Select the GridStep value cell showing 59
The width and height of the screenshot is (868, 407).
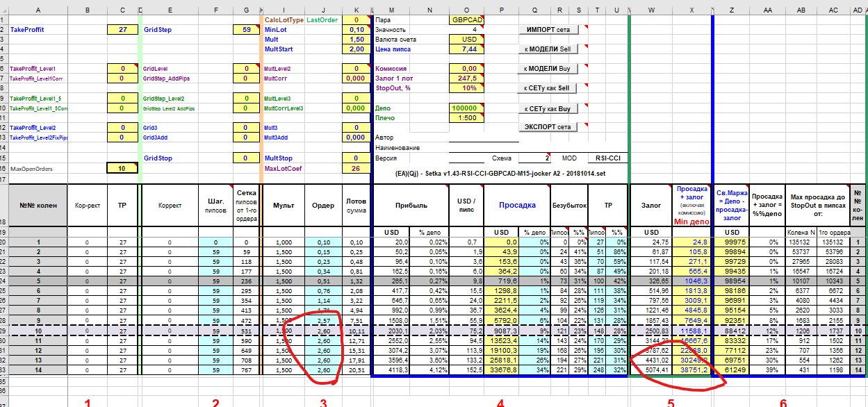246,30
